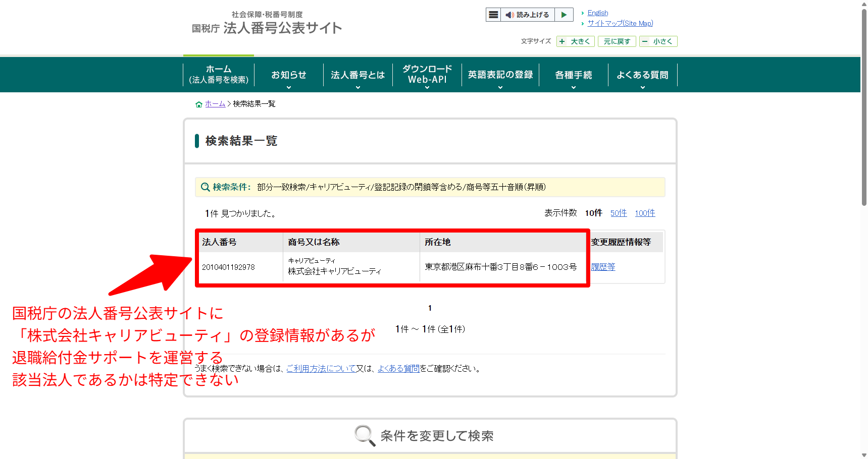The height and width of the screenshot is (459, 868).
Task: Follow the ホーム breadcrumb link
Action: point(215,104)
